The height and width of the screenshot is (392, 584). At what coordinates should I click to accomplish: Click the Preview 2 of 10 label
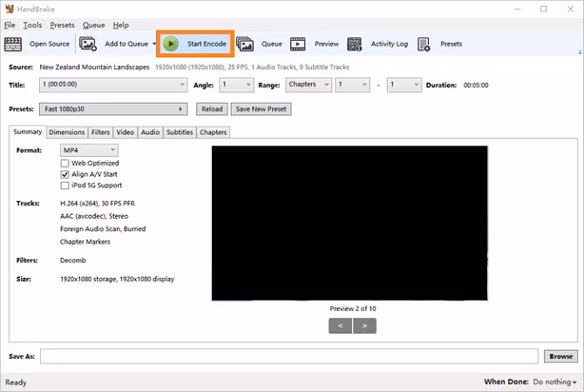(x=353, y=308)
